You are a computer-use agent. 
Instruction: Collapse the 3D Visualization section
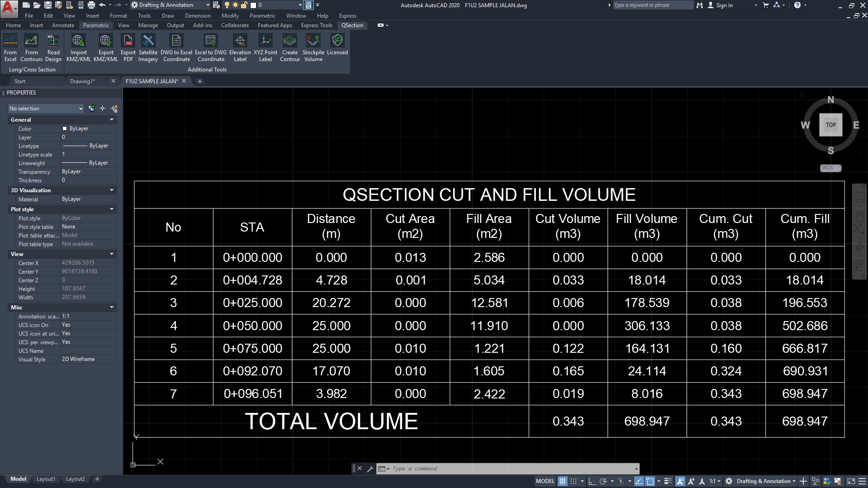(x=112, y=190)
